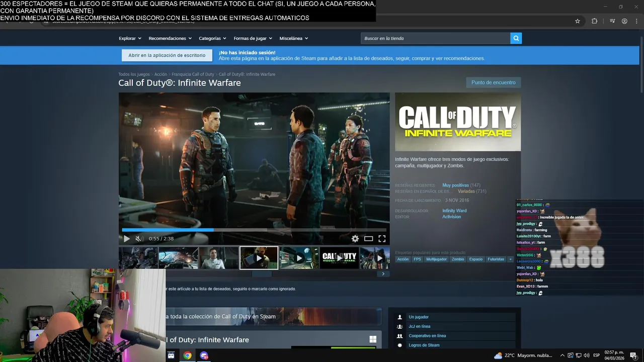Enter fullscreen on the trailer player
Viewport: 644px width, 362px height.
point(382,239)
